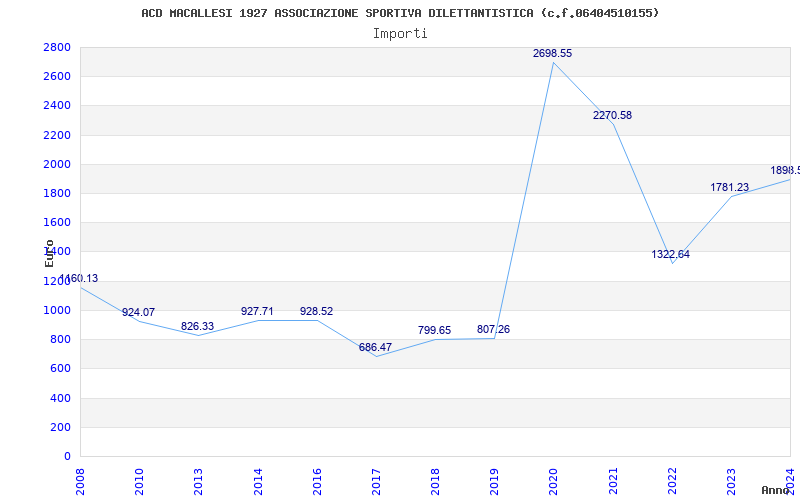Screen dimensions: 800x500
Task: Select the 1600 y-axis tick label
Action: point(57,222)
